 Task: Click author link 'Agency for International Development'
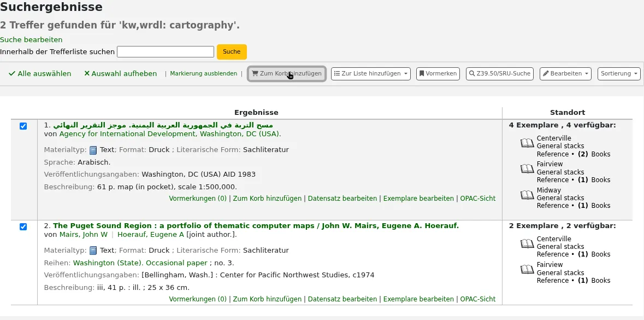pyautogui.click(x=170, y=134)
